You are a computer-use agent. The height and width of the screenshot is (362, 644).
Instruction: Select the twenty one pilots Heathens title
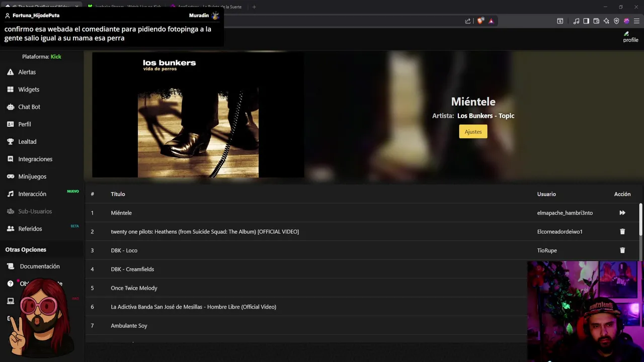click(x=205, y=232)
